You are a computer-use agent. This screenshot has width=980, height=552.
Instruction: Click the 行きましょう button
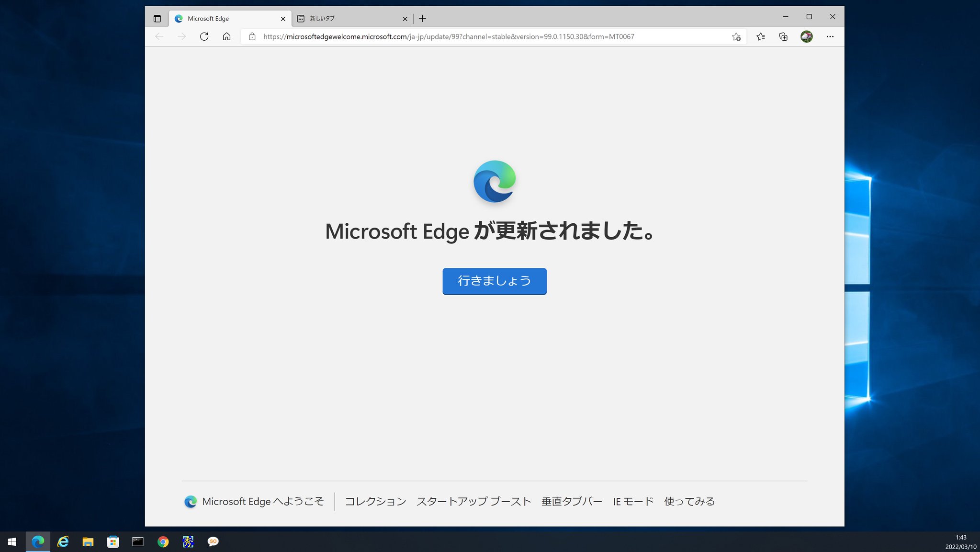click(x=495, y=281)
